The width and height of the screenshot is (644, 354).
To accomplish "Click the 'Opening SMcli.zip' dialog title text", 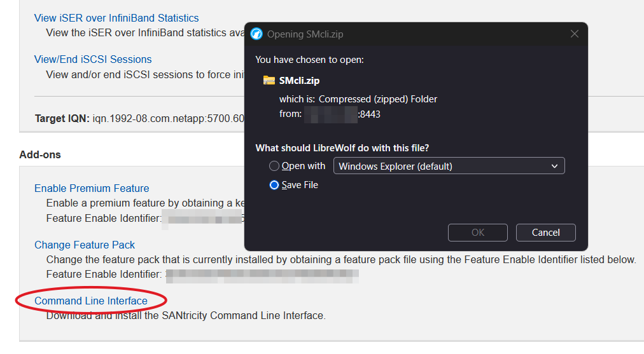I will point(305,34).
